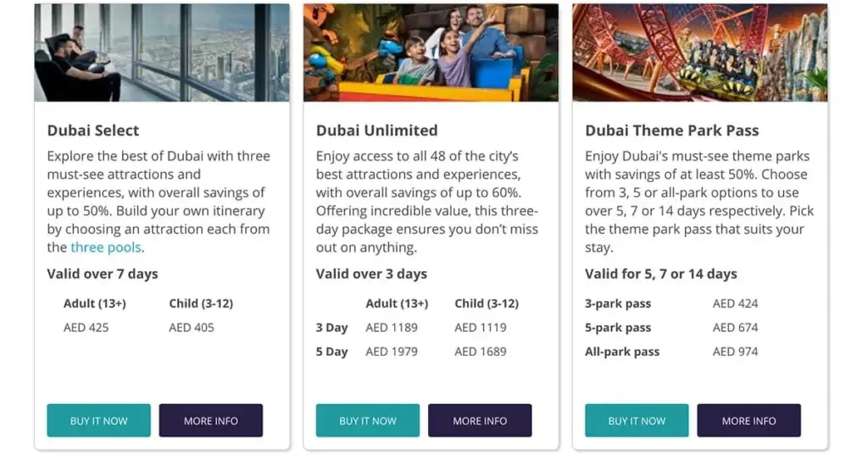Select the Dubai Select heading
Image resolution: width=868 pixels, height=454 pixels.
[x=93, y=130]
